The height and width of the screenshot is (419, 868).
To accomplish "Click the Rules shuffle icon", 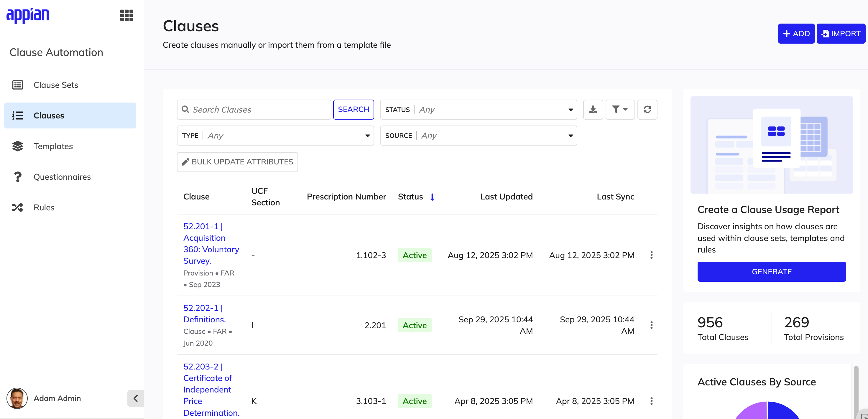I will pyautogui.click(x=17, y=207).
